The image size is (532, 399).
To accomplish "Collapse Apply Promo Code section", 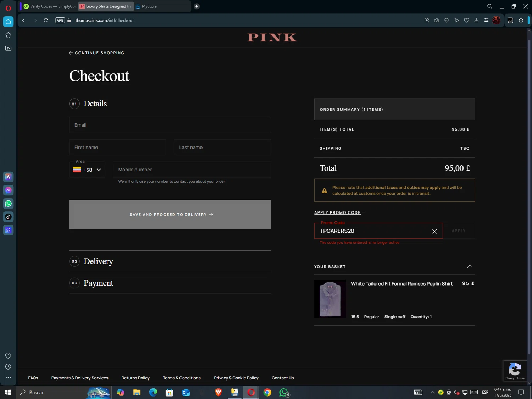I will point(340,212).
